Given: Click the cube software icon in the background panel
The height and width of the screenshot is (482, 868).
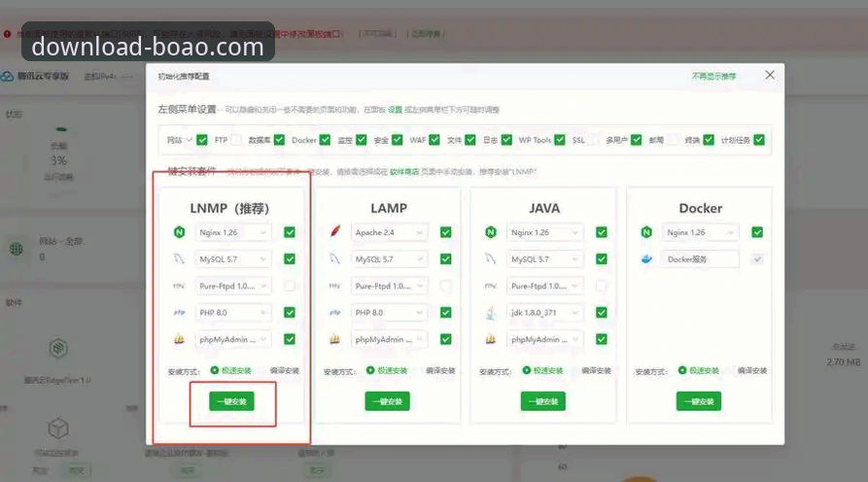Looking at the screenshot, I should coord(58,429).
